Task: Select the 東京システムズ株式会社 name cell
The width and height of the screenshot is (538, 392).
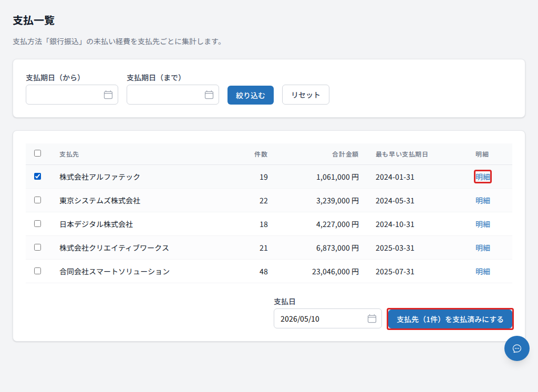Action: tap(100, 200)
